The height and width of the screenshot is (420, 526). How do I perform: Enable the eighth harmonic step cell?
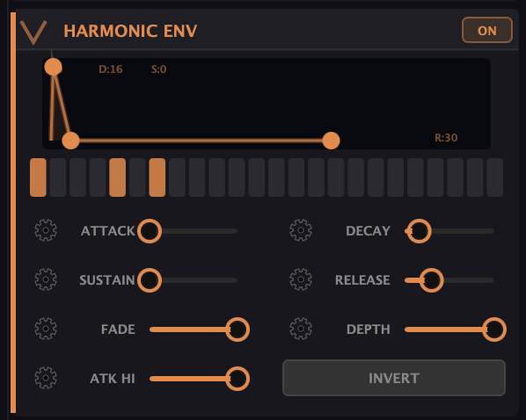click(x=177, y=177)
